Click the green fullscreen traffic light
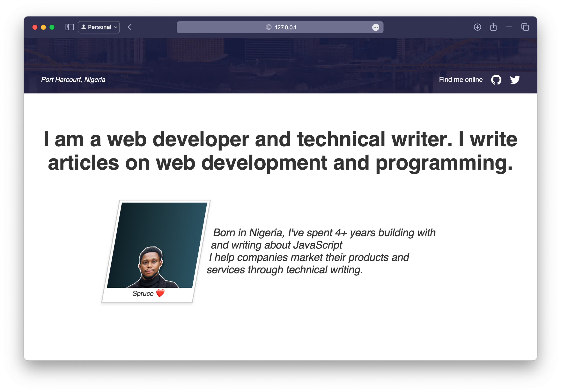 pyautogui.click(x=52, y=27)
